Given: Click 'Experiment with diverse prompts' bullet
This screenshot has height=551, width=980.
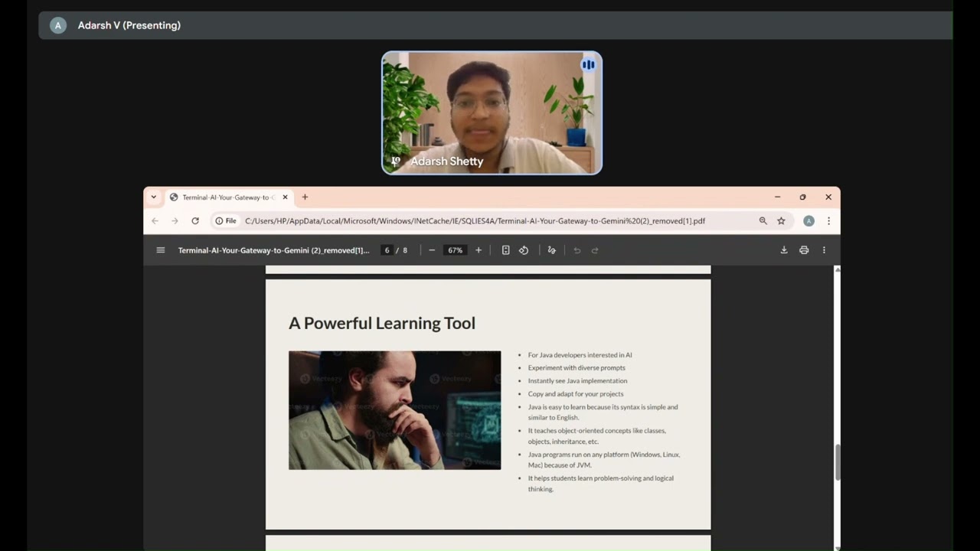Looking at the screenshot, I should (x=577, y=368).
